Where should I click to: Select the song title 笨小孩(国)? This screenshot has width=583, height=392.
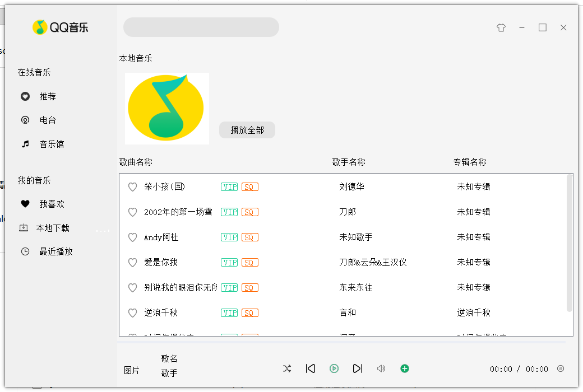pos(164,186)
